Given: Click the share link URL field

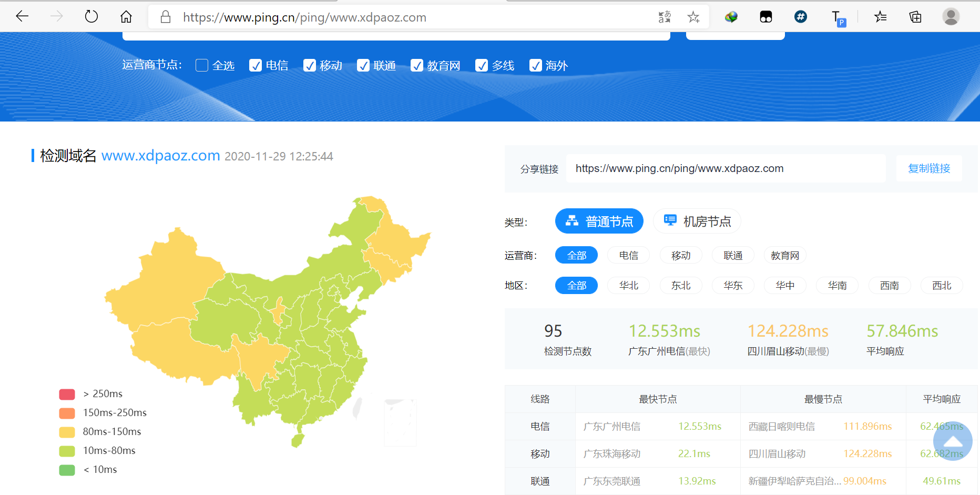Looking at the screenshot, I should coord(726,168).
